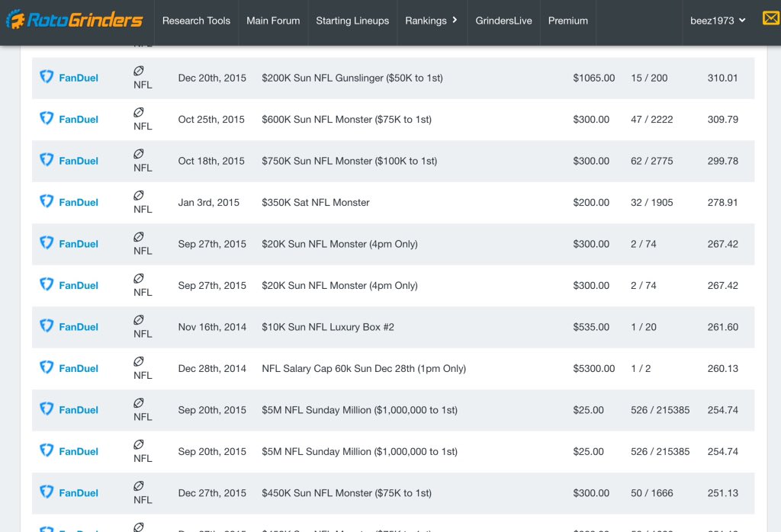This screenshot has height=532, width=781.
Task: Click the '47 / 2222' rank cell
Action: 651,120
